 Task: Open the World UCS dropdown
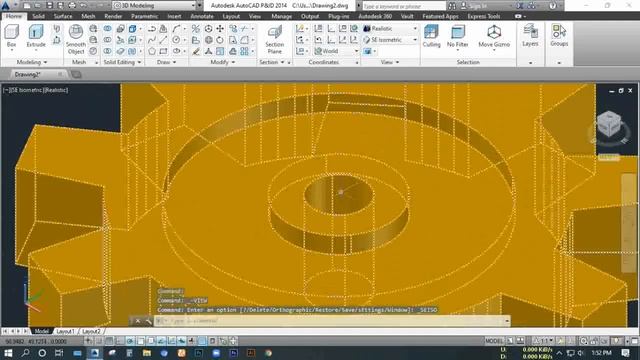coord(336,51)
